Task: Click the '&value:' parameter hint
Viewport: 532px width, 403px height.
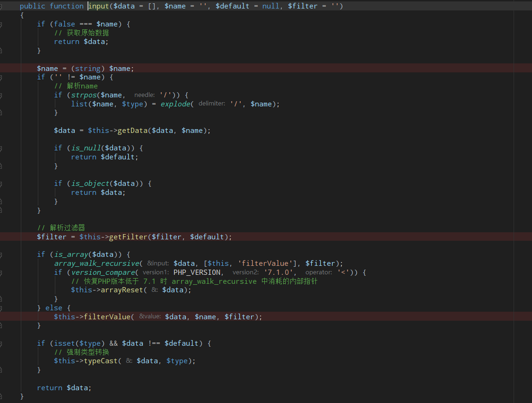Action: pos(149,316)
